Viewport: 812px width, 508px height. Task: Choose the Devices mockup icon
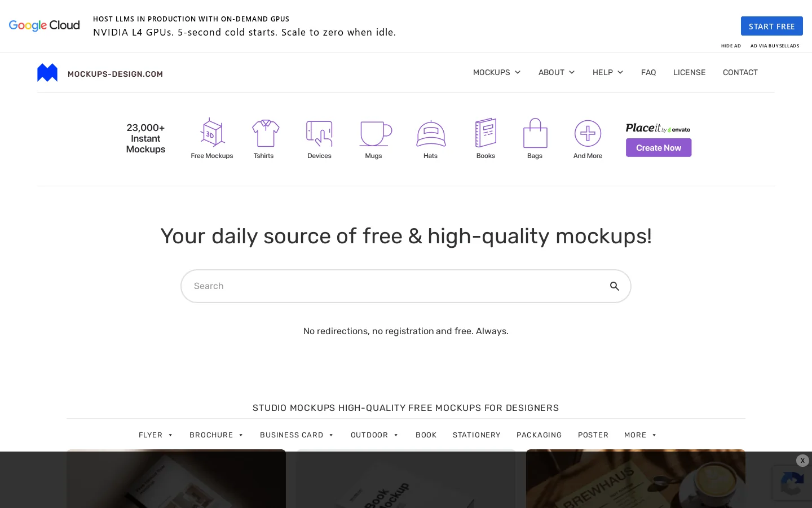[x=319, y=133]
